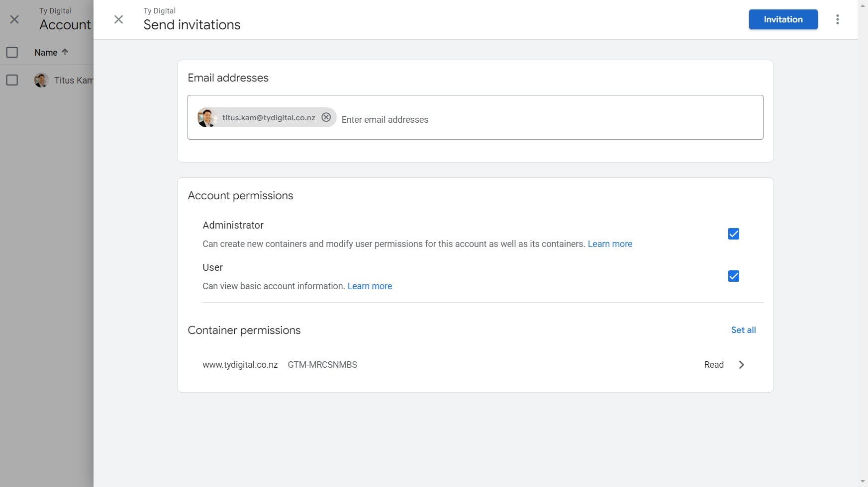Sort users by Name column arrow
This screenshot has height=487, width=868.
coord(65,52)
